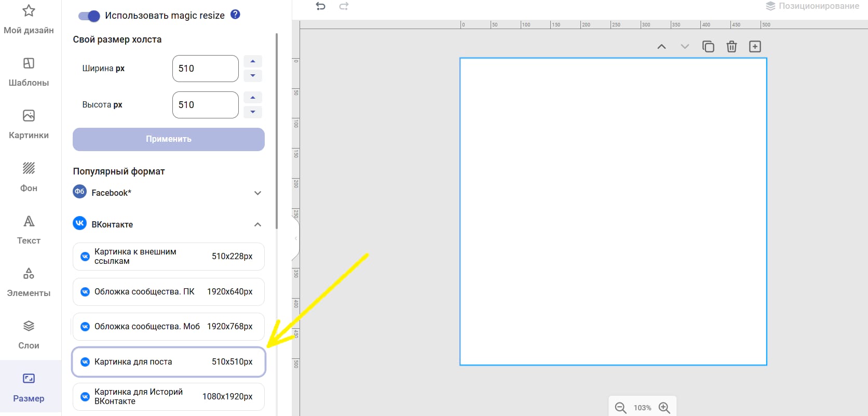Image resolution: width=868 pixels, height=416 pixels.
Task: Delete the canvas with trash icon
Action: [731, 47]
